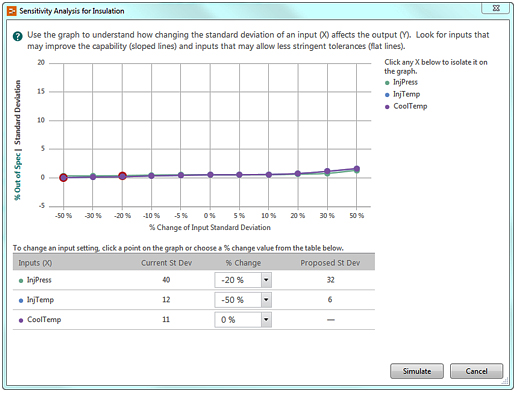This screenshot has width=517, height=394.
Task: Click the green help question mark icon
Action: 18,36
